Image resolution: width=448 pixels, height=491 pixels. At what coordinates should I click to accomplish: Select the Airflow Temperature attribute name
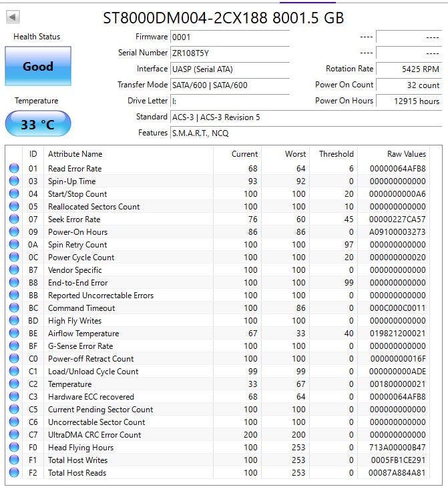point(83,334)
